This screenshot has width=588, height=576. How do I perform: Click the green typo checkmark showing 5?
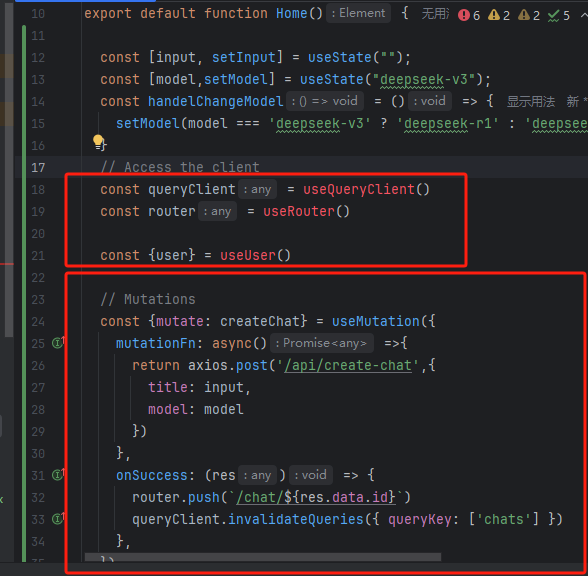point(558,15)
